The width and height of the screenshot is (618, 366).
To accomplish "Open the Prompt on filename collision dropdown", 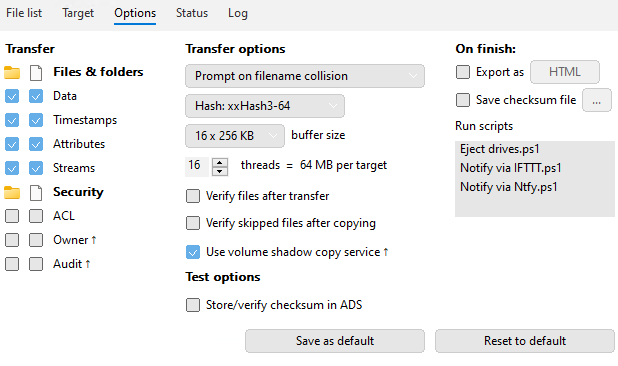I will tap(305, 76).
